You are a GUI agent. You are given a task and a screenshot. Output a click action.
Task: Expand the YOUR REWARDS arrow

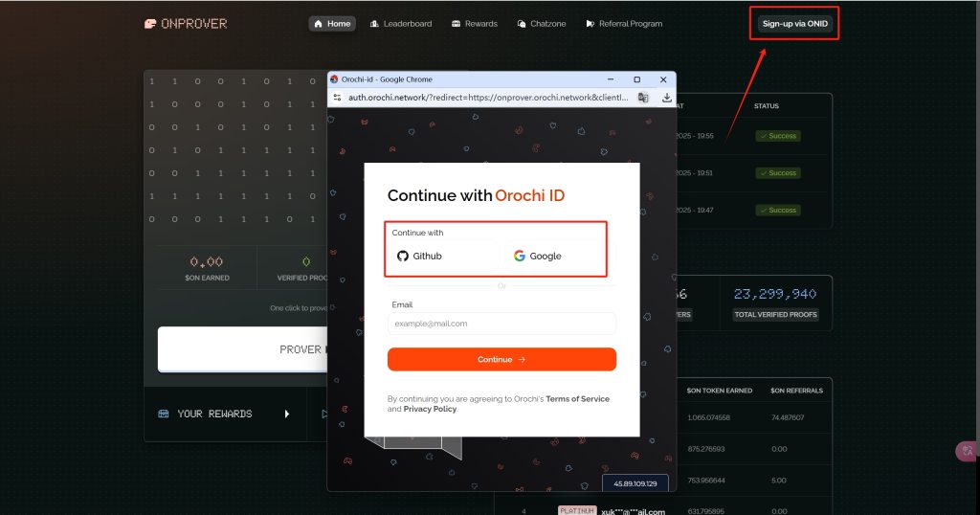(287, 414)
